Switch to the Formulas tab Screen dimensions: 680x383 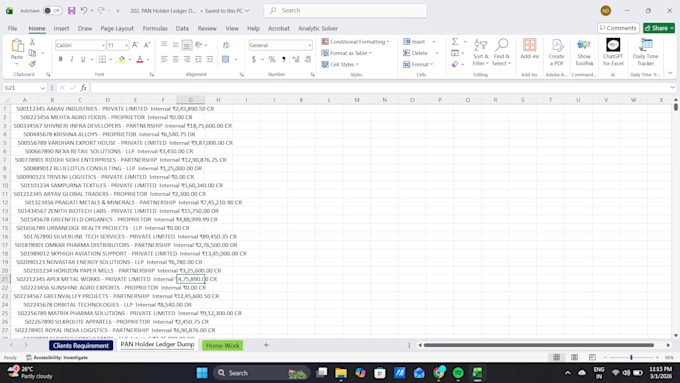155,28
